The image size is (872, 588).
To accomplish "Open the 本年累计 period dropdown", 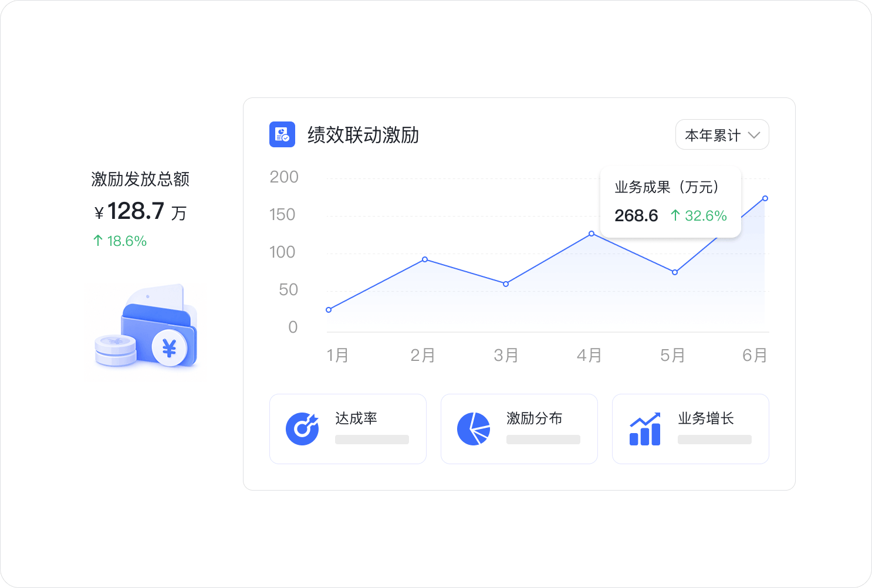I will coord(722,135).
